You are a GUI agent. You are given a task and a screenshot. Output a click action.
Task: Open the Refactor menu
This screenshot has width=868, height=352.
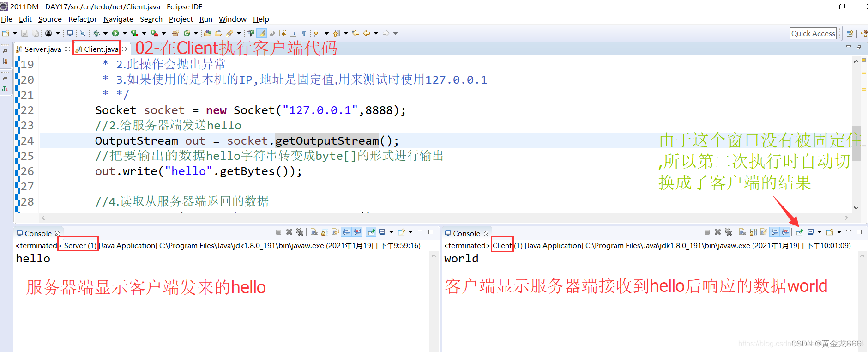(x=83, y=19)
